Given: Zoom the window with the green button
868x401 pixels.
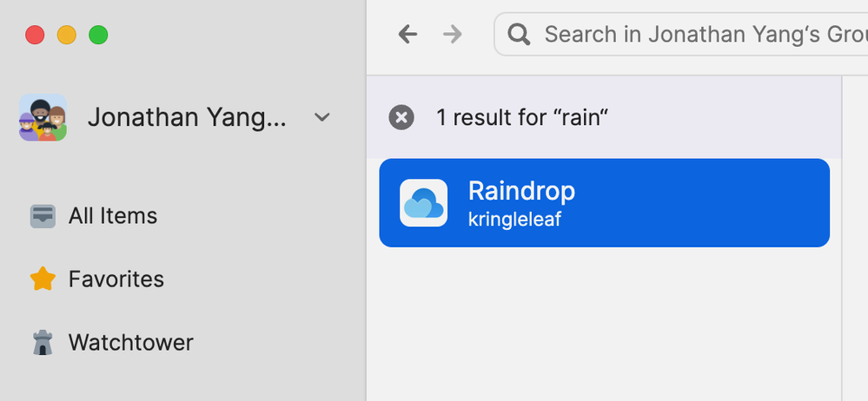Looking at the screenshot, I should [x=98, y=36].
